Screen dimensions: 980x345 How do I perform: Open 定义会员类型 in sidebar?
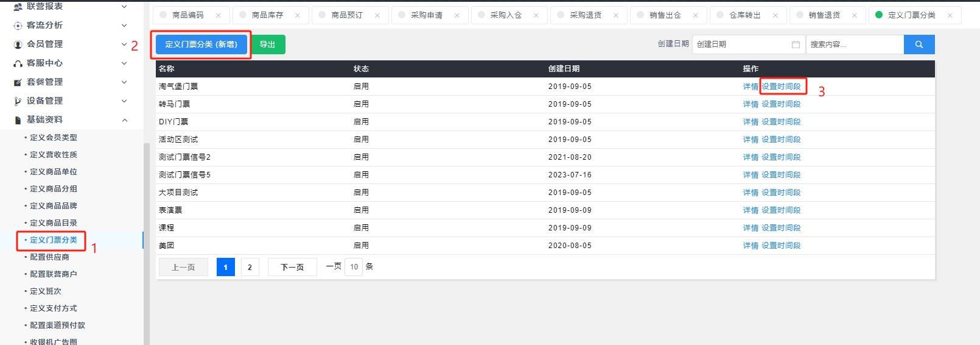[x=54, y=138]
